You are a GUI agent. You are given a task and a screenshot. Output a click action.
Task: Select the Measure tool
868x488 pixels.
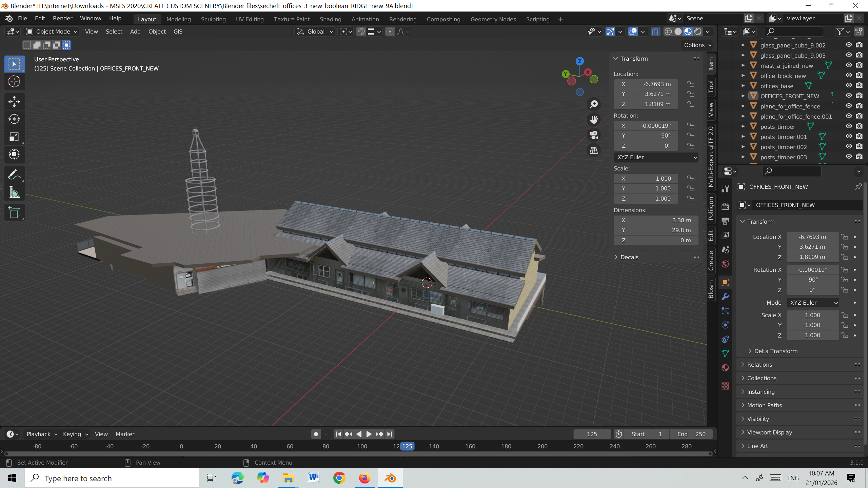[14, 192]
